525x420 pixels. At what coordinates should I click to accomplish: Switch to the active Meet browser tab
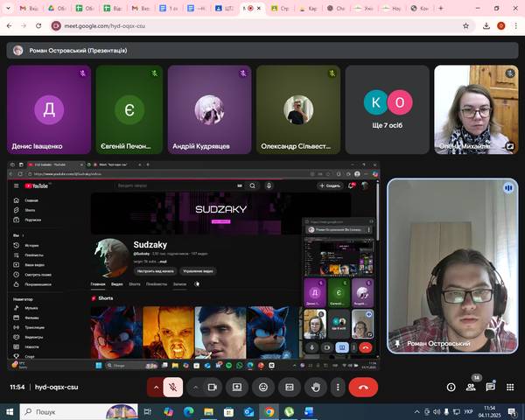250,8
